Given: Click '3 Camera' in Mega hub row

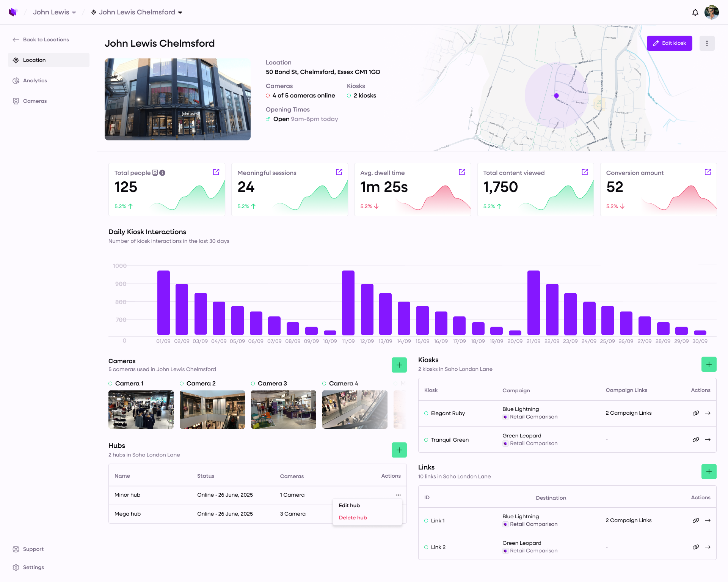Looking at the screenshot, I should pyautogui.click(x=293, y=514).
